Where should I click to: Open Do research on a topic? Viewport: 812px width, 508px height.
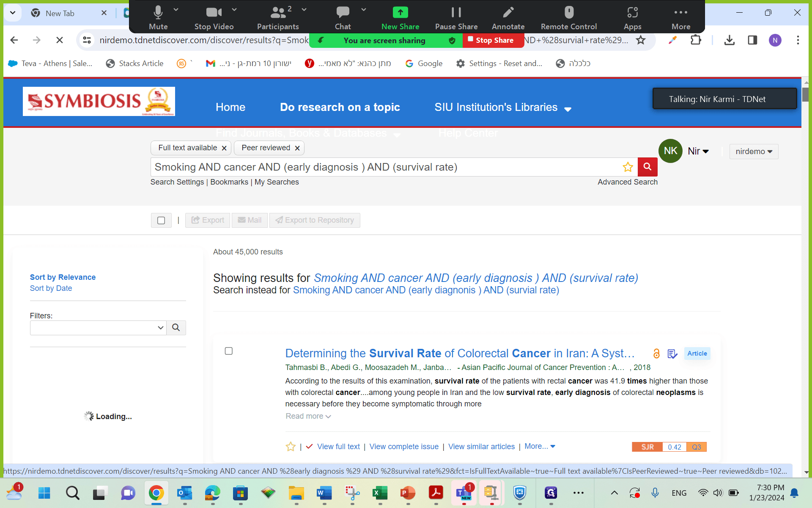pos(340,107)
